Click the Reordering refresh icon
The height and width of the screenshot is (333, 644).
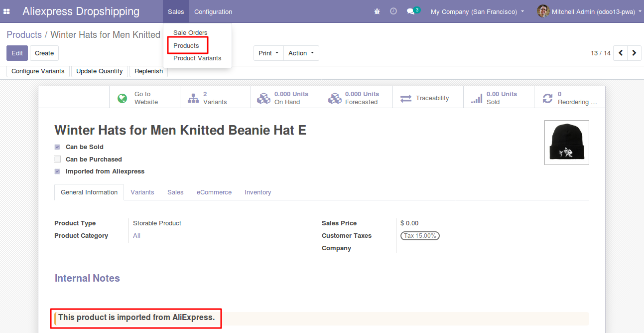[548, 98]
